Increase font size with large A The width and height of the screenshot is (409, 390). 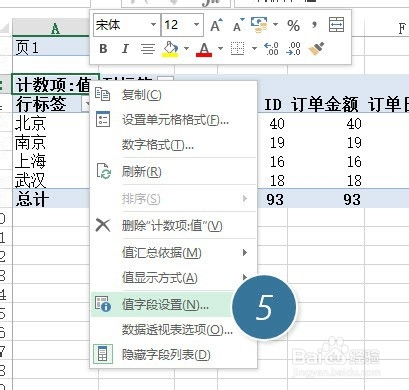coord(216,25)
